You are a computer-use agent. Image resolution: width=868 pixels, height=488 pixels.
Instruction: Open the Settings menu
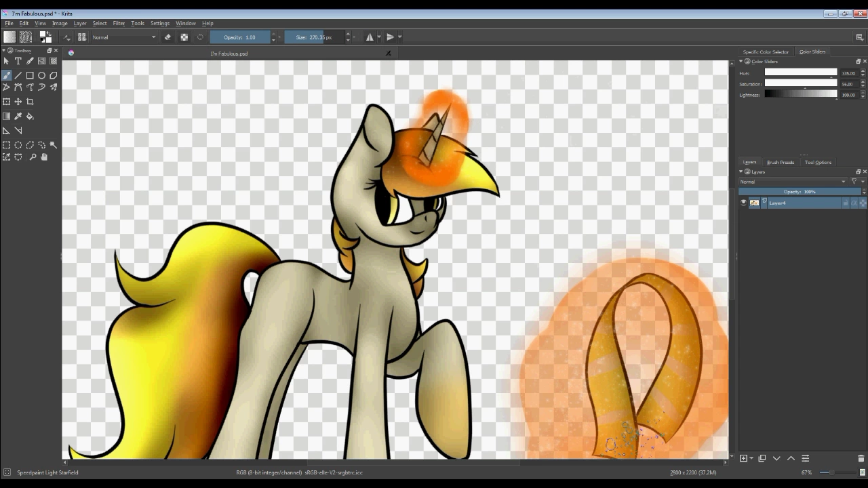point(160,23)
